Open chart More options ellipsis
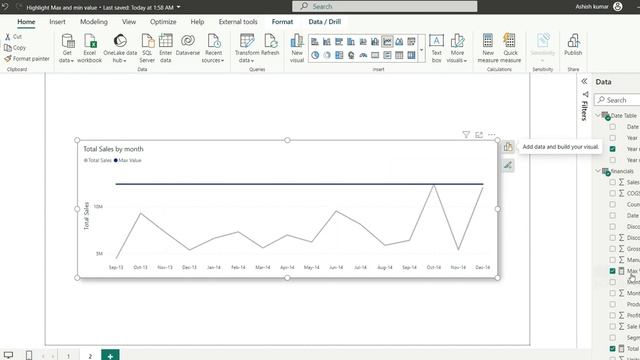 [x=491, y=134]
